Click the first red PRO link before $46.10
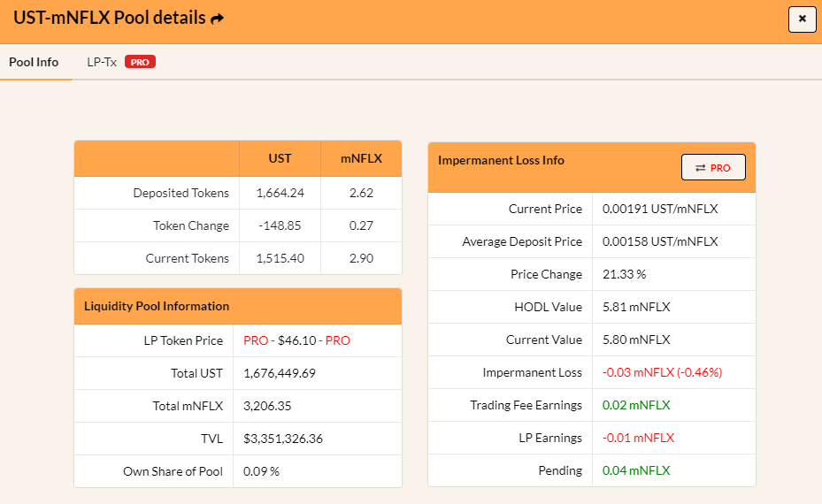Screen dimensions: 822x504 coord(256,340)
